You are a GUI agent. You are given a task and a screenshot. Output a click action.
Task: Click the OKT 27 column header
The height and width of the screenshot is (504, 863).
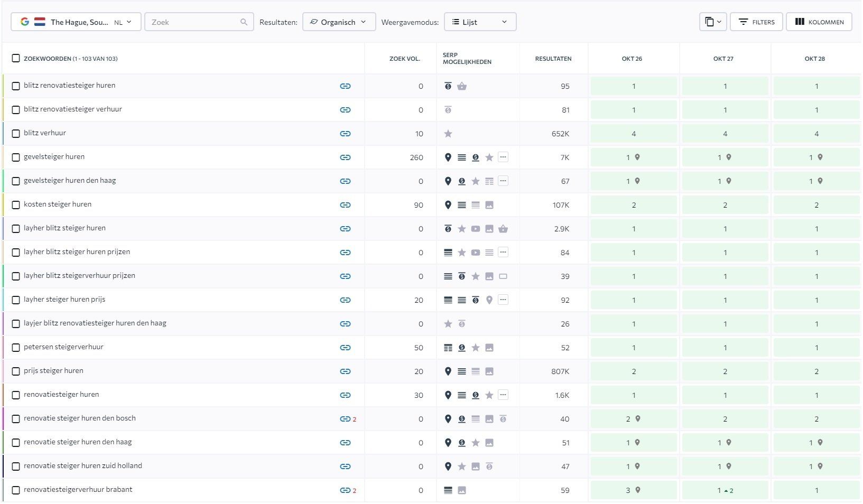(723, 59)
